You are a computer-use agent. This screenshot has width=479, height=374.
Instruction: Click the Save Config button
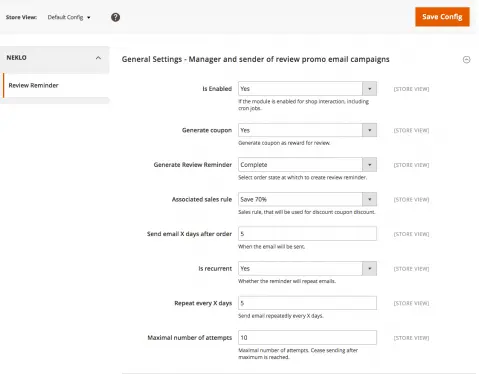[x=442, y=17]
